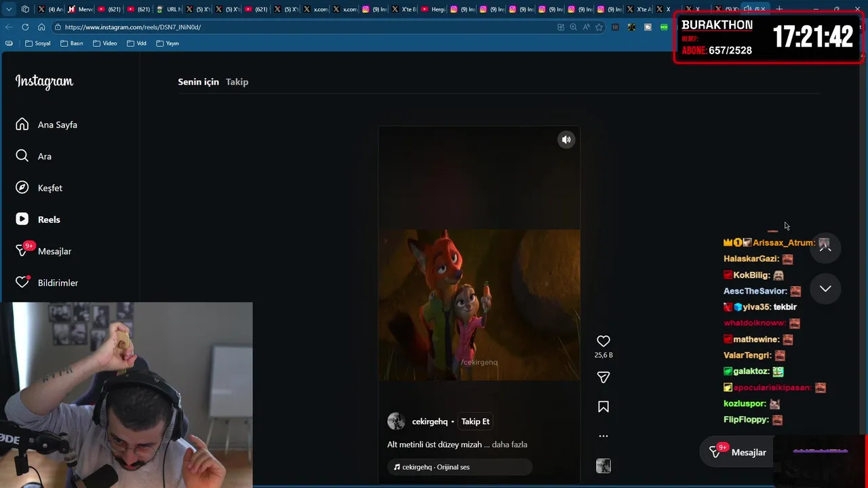
Task: Click the reel video player
Action: [x=479, y=305]
